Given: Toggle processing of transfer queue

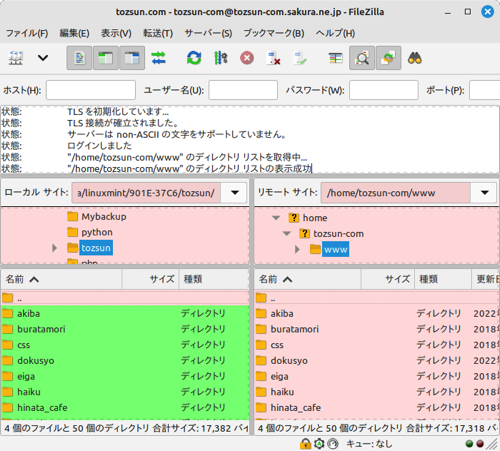Looking at the screenshot, I should coord(220,58).
